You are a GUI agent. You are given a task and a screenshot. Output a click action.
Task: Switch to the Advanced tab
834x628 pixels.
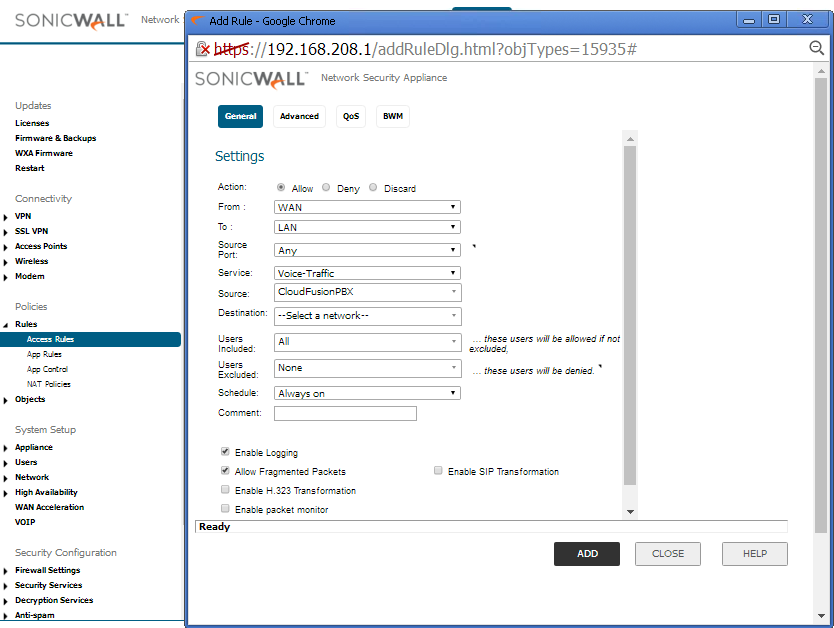(299, 117)
